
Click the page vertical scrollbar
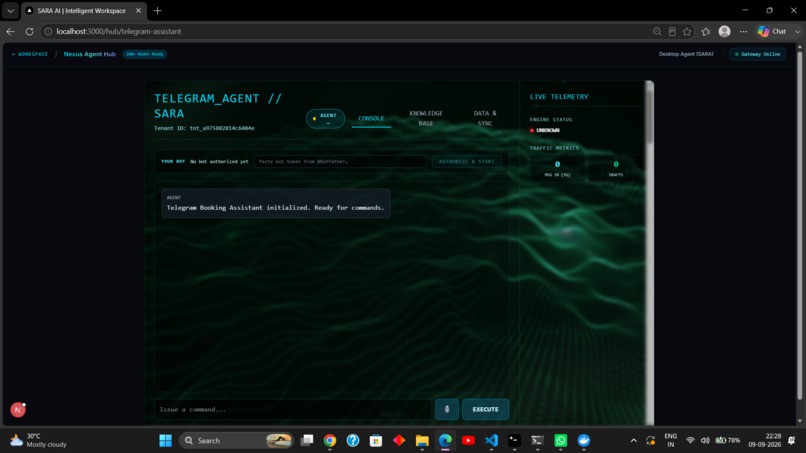pyautogui.click(x=799, y=225)
